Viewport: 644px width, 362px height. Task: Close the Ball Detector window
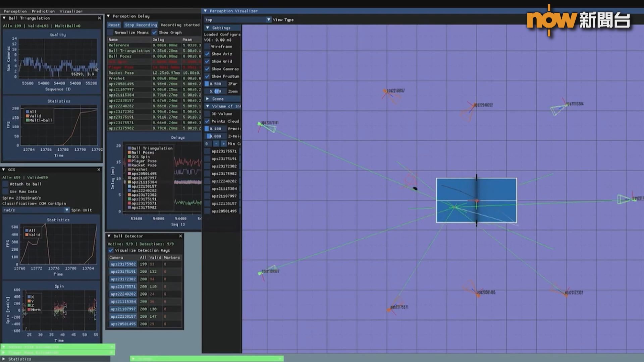(x=180, y=236)
